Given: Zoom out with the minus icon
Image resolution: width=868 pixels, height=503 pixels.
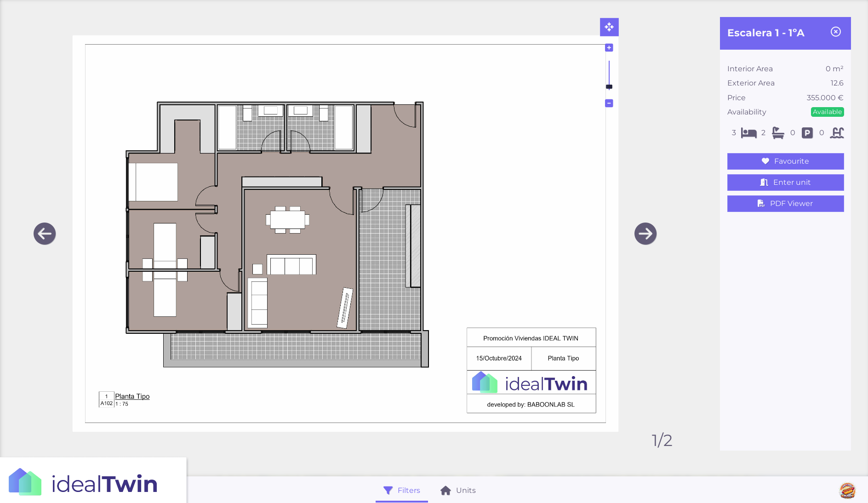Looking at the screenshot, I should [609, 103].
